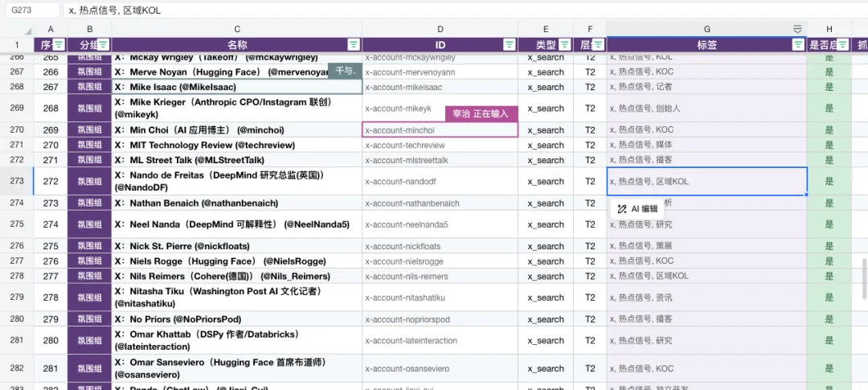Click ID cell x-account-nitashatiku

tap(440, 298)
